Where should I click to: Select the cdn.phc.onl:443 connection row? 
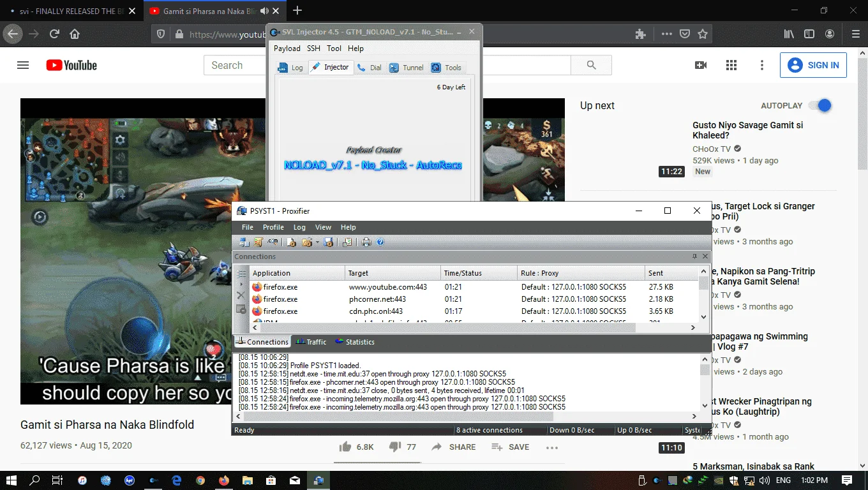pyautogui.click(x=474, y=311)
